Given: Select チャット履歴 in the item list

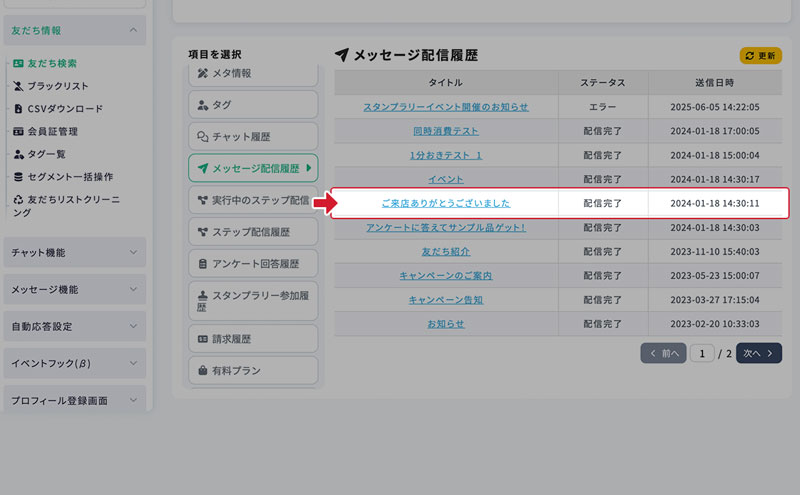Looking at the screenshot, I should (x=252, y=136).
